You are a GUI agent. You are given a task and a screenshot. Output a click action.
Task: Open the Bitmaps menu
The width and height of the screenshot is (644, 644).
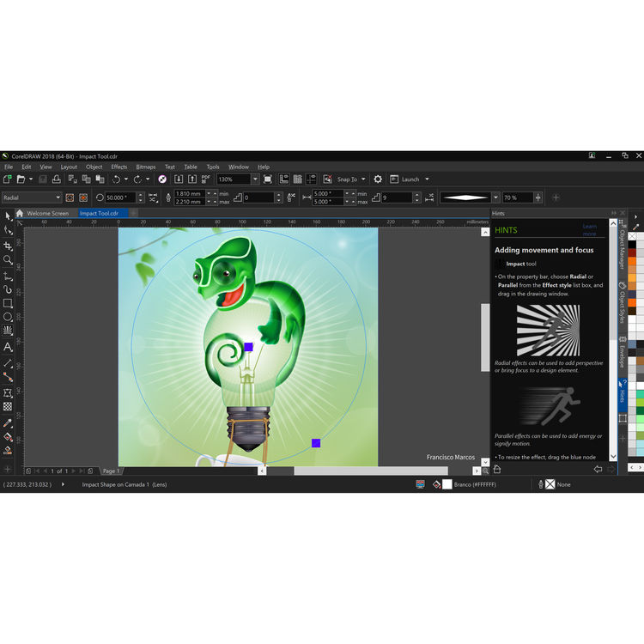[x=145, y=167]
